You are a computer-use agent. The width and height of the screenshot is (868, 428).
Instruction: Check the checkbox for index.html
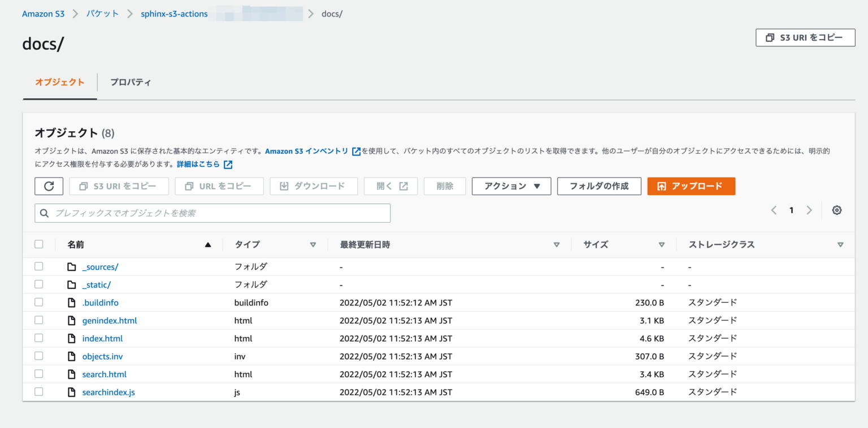click(x=39, y=338)
